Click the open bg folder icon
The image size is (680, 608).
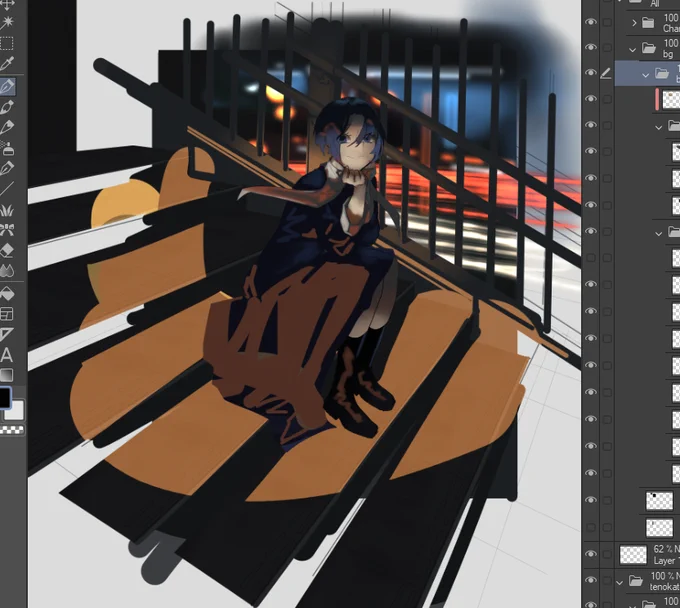(x=649, y=48)
